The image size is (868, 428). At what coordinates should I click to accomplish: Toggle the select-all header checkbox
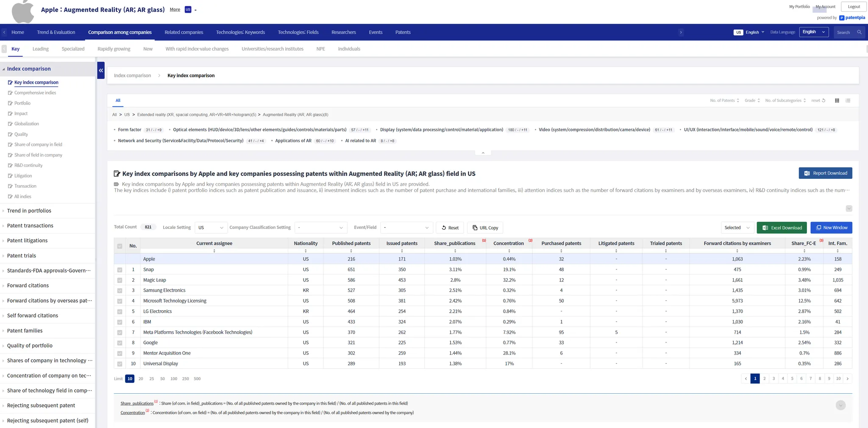point(120,246)
